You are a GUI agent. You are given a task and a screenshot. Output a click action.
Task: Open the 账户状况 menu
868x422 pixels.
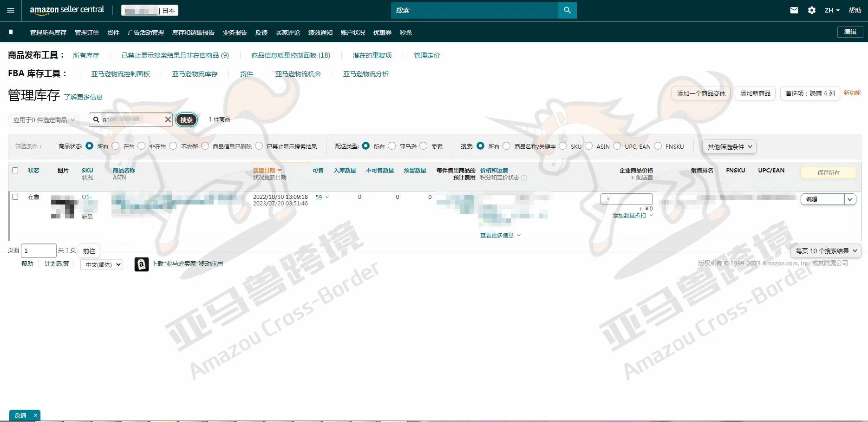tap(353, 33)
